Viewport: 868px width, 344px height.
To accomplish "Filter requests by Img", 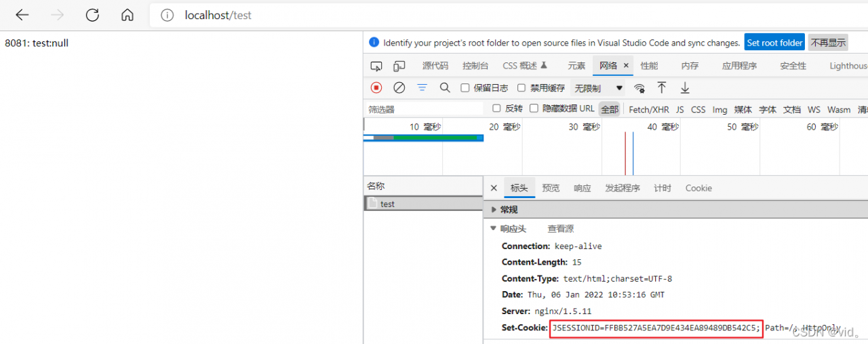I will 719,109.
